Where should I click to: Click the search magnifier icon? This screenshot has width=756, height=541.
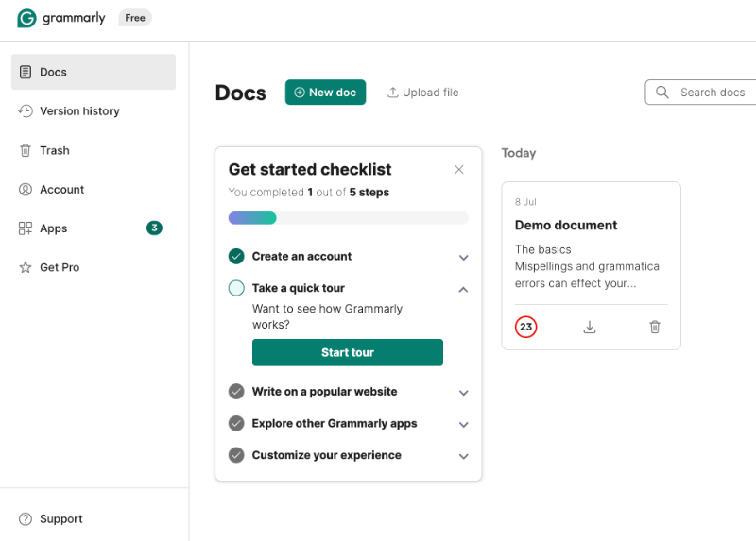coord(662,92)
